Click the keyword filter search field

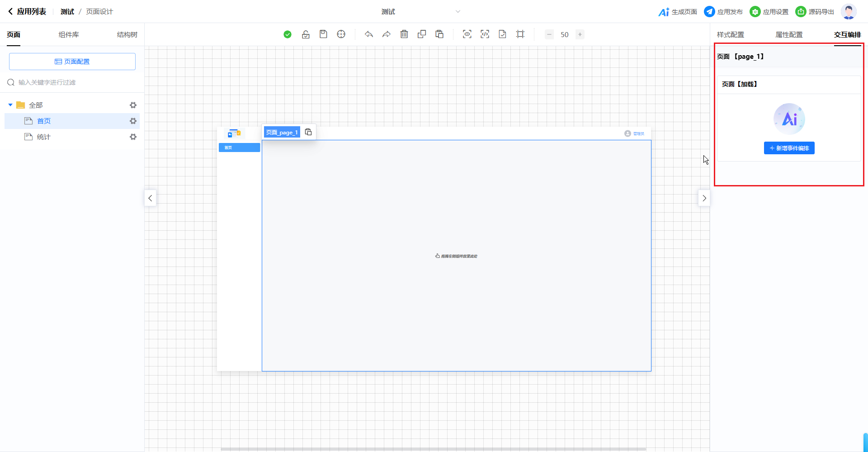point(72,82)
